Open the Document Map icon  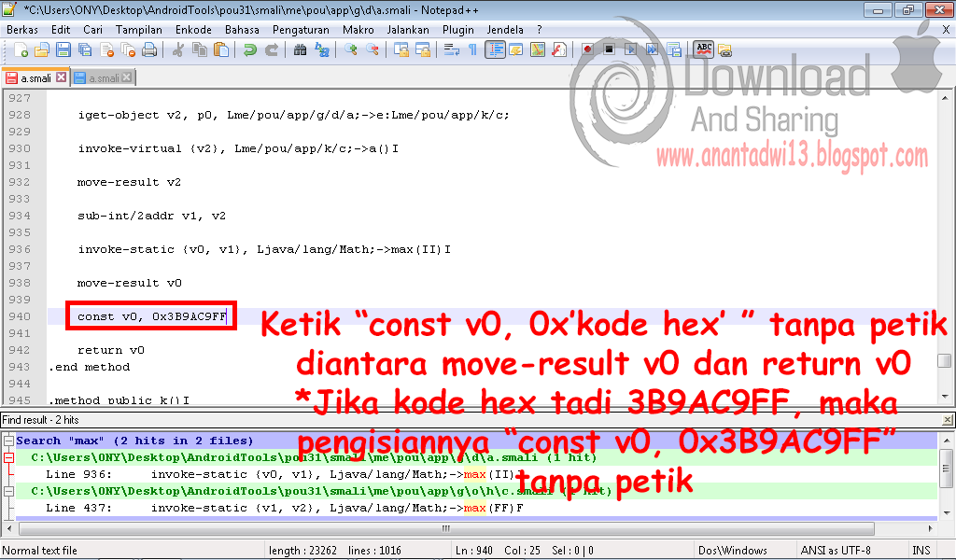coord(537,50)
